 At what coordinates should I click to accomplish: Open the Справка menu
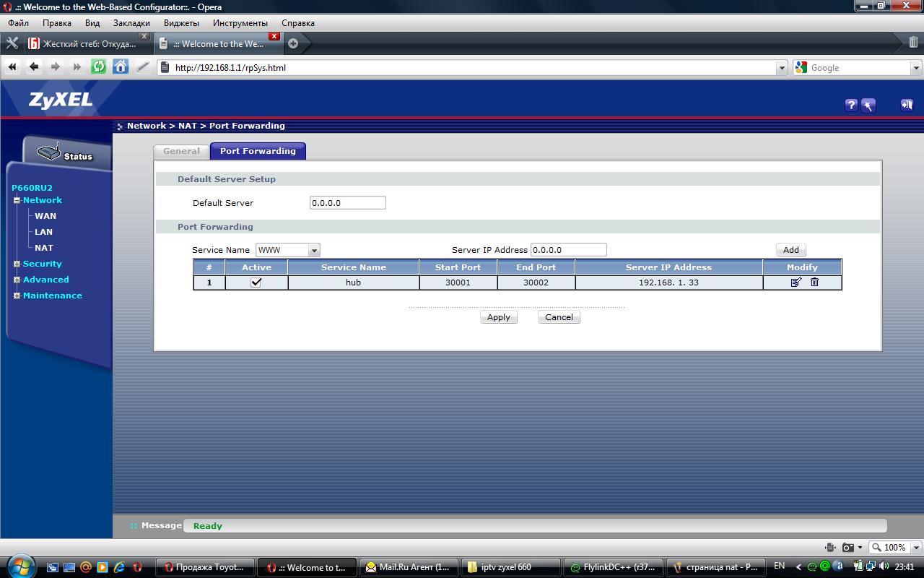298,22
